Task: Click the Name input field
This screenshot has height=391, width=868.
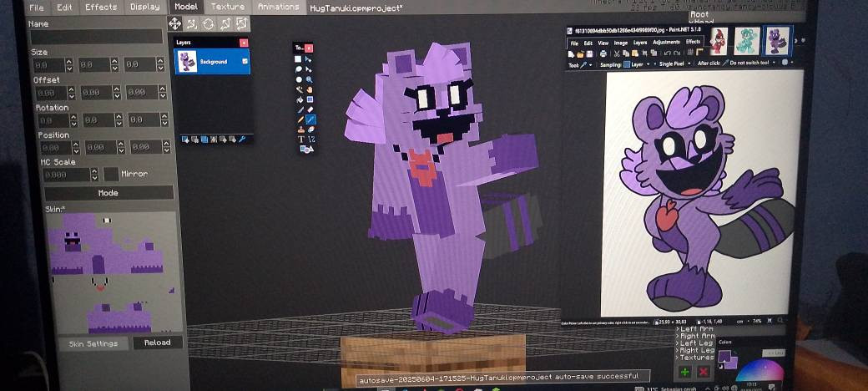Action: coord(96,37)
